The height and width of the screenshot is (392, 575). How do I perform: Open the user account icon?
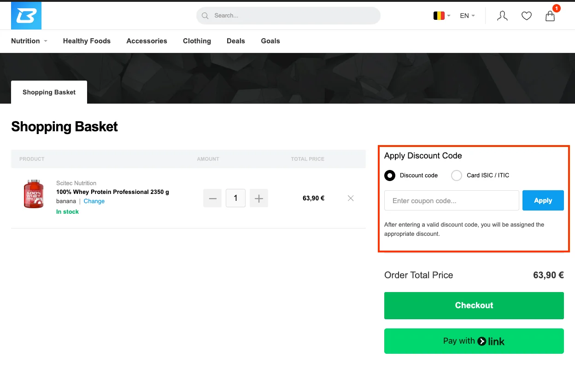click(x=502, y=16)
